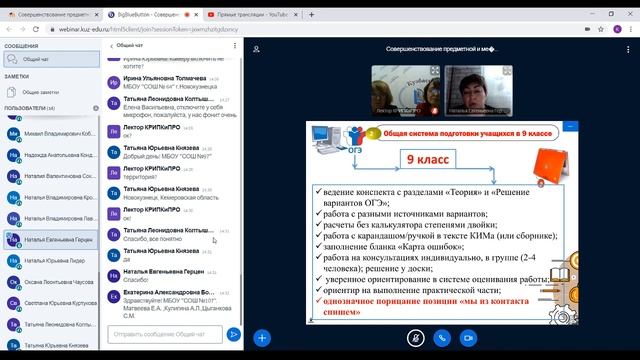Select user Наталья Юрьевна Лидер
640x360 pixels.
[x=51, y=261]
